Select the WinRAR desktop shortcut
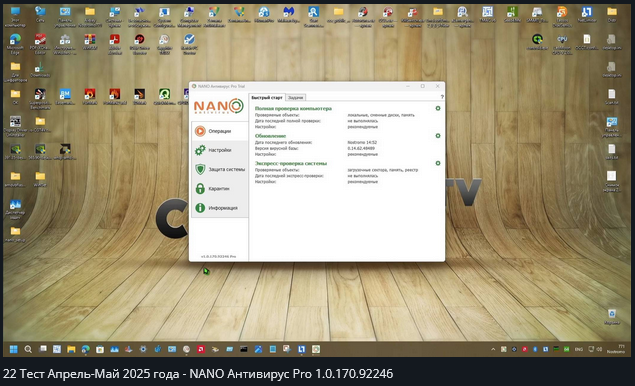This screenshot has height=386, width=635. click(x=90, y=42)
